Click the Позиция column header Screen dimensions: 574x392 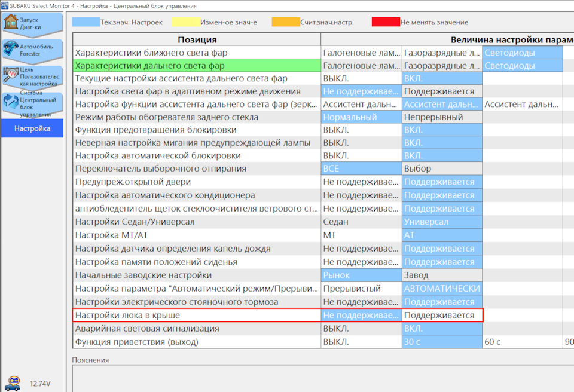(197, 39)
